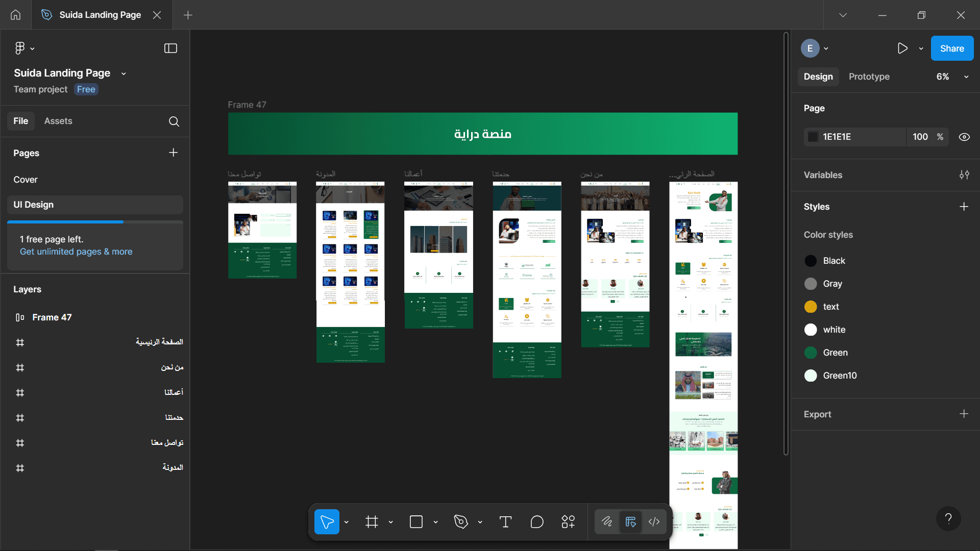Toggle page background visibility eye

(x=964, y=137)
